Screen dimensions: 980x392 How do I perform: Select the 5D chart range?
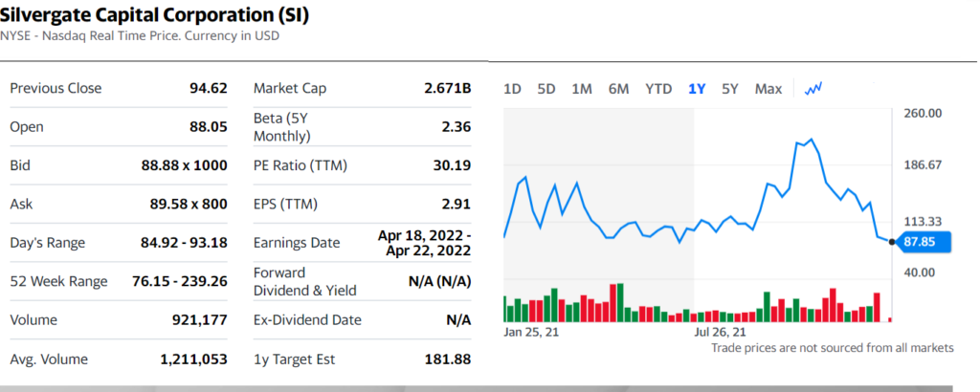coord(546,89)
